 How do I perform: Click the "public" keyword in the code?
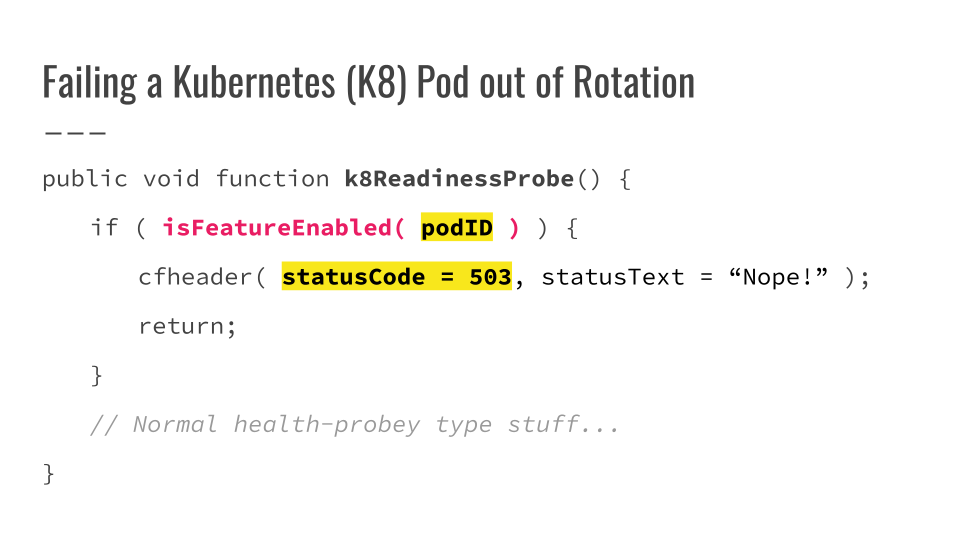pos(85,179)
